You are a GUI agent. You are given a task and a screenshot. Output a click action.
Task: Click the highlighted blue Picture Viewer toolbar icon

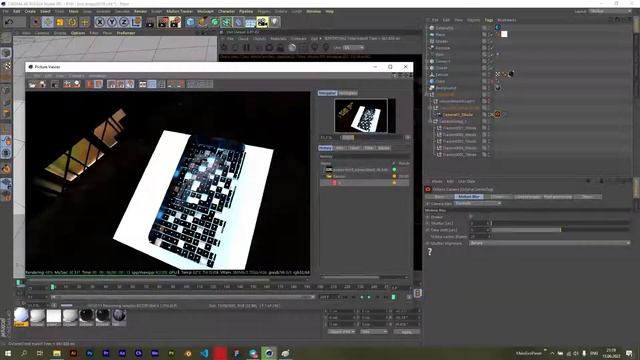coord(151,84)
